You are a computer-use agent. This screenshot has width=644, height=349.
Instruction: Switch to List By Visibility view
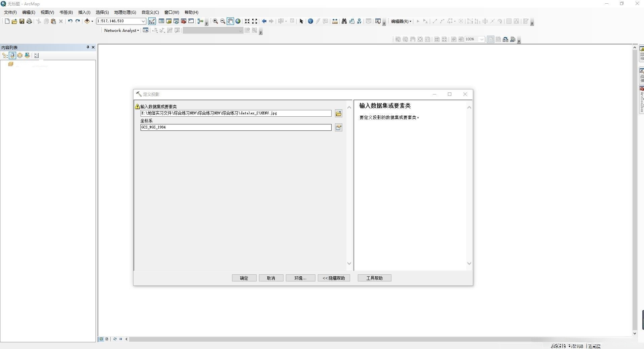[20, 55]
